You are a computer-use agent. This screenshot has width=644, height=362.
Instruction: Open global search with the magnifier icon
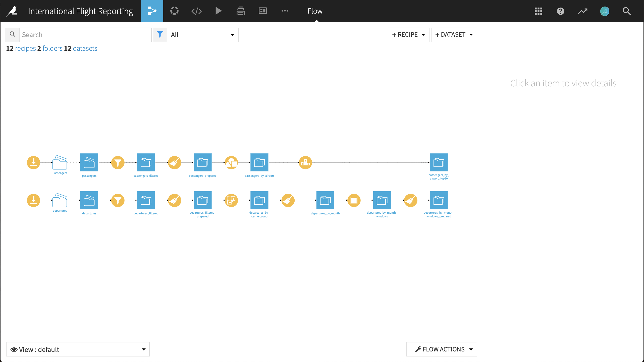[627, 11]
